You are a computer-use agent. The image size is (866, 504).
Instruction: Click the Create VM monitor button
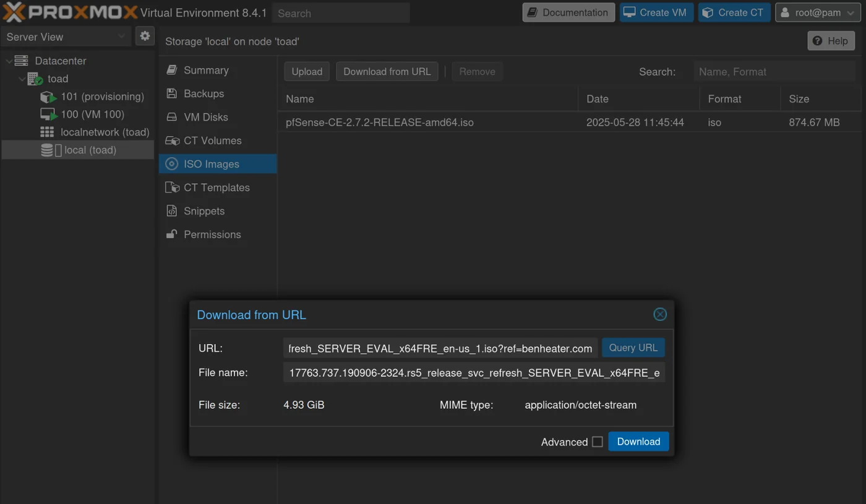(x=656, y=12)
